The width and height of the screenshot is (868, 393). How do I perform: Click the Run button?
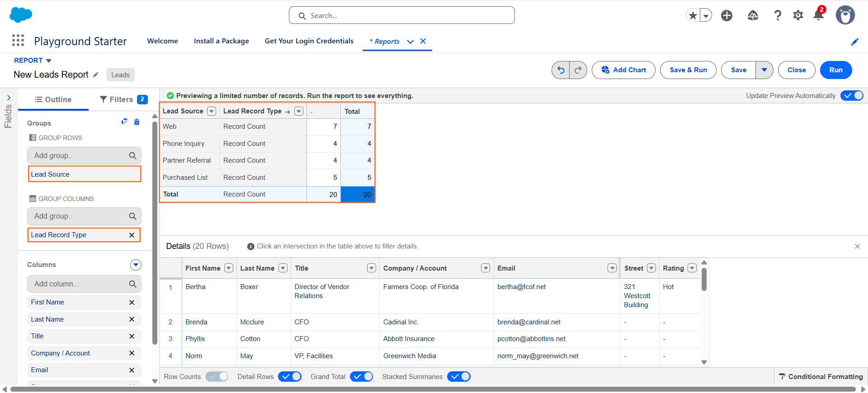836,70
